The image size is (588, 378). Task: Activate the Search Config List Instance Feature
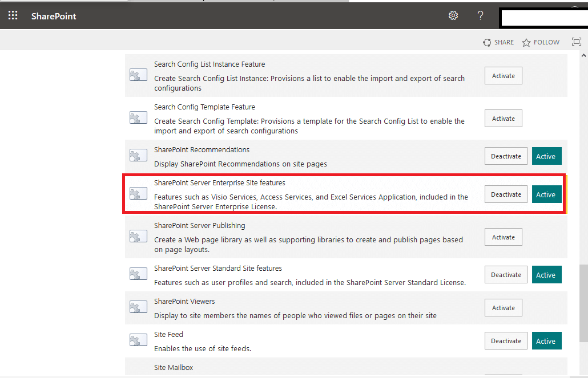(x=503, y=75)
